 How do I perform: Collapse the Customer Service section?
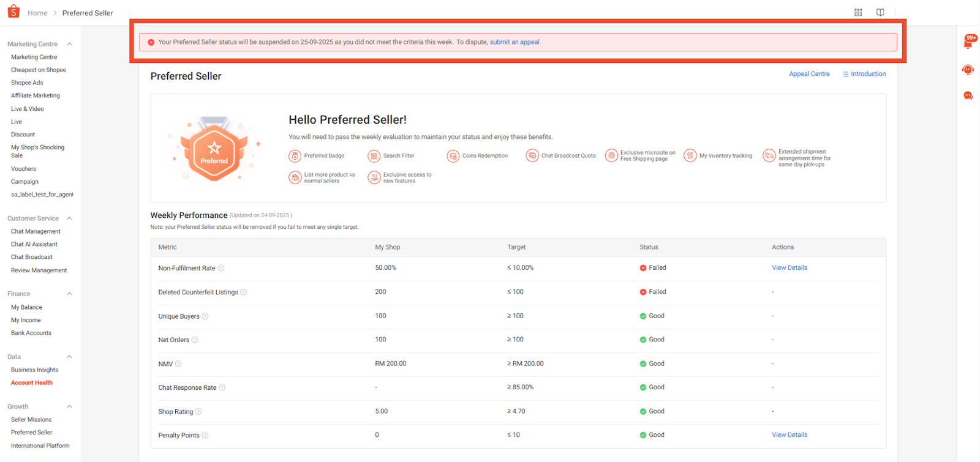[69, 218]
